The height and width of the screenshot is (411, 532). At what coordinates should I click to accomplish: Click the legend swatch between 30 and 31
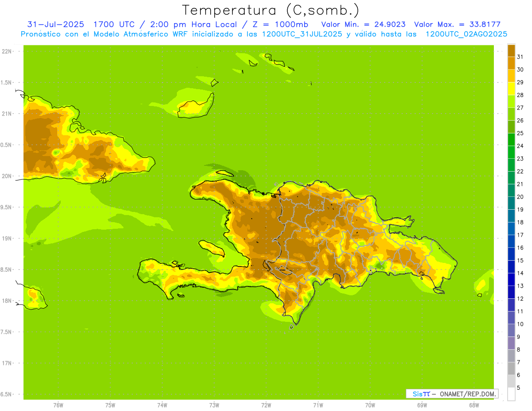511,63
